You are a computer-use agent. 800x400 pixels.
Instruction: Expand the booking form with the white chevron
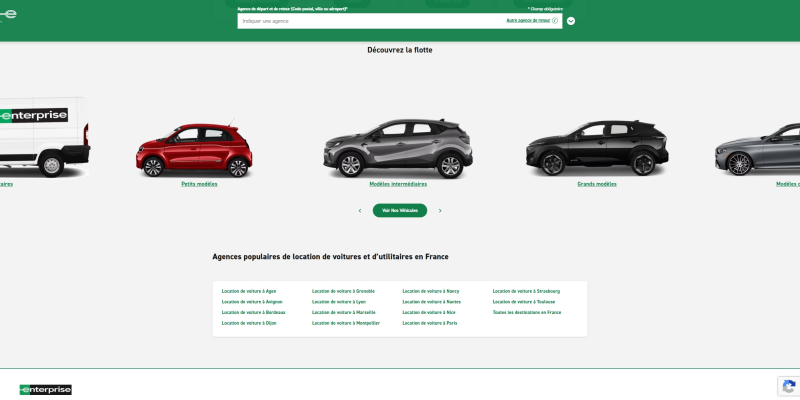click(571, 21)
